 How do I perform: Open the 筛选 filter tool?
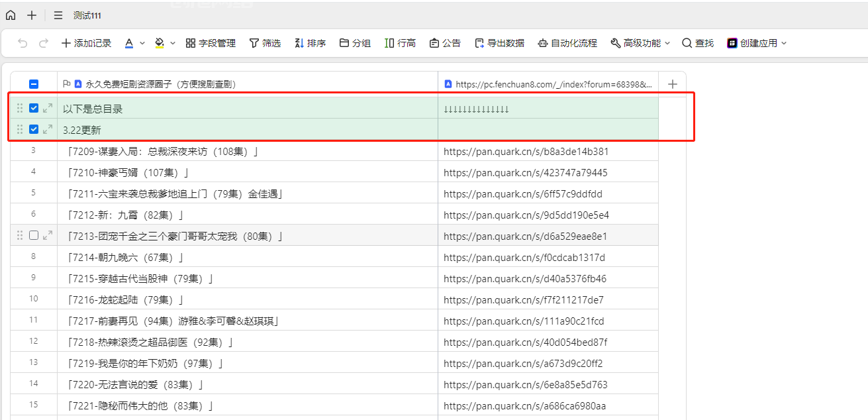coord(265,43)
